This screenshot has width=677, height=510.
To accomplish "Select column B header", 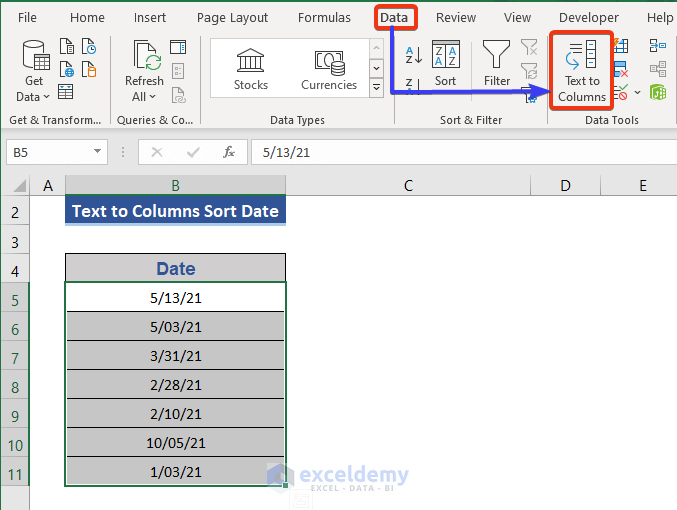I will pos(175,186).
